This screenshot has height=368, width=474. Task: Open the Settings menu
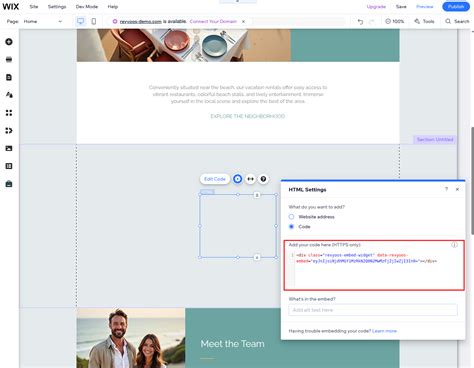pos(57,7)
